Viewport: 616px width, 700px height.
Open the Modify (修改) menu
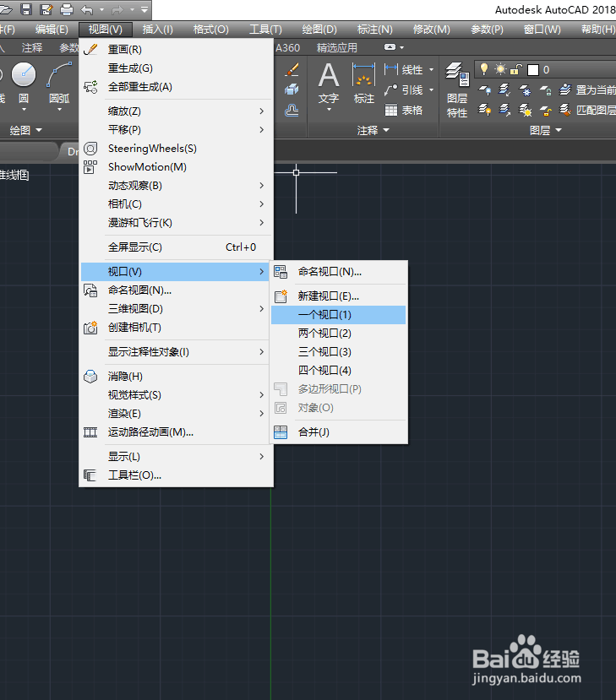click(x=432, y=30)
